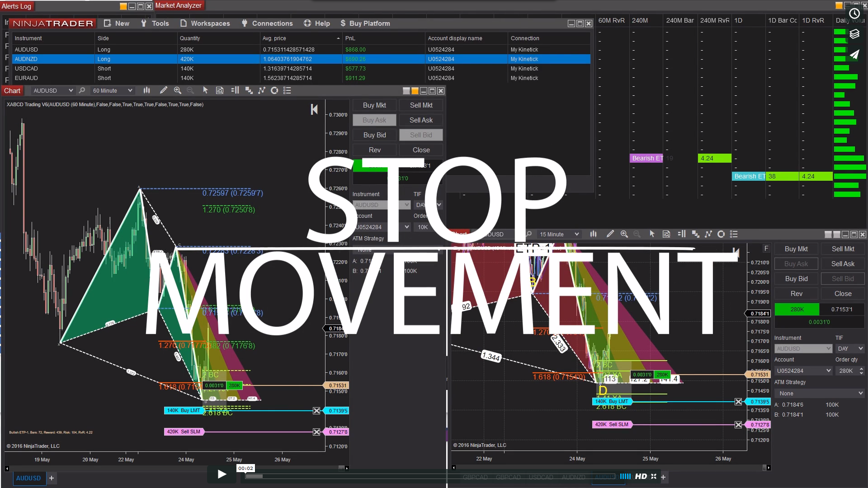Seek along the video progress bar
Image resolution: width=868 pixels, height=488 pixels.
[x=429, y=476]
